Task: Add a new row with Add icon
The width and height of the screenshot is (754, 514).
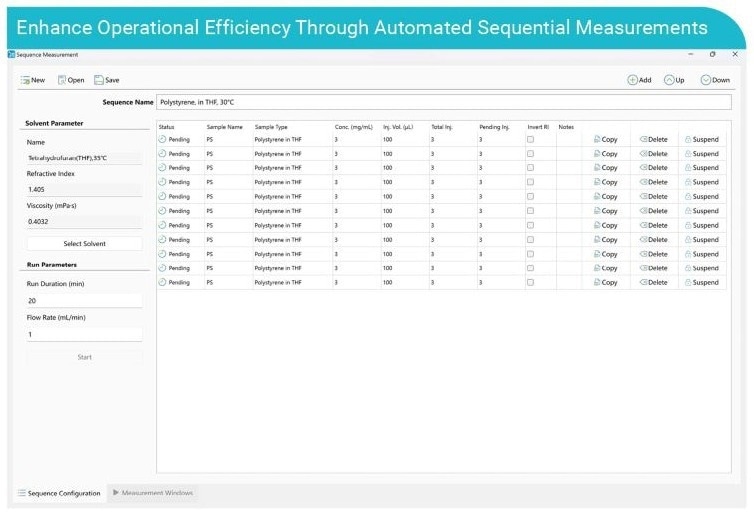Action: [x=632, y=80]
